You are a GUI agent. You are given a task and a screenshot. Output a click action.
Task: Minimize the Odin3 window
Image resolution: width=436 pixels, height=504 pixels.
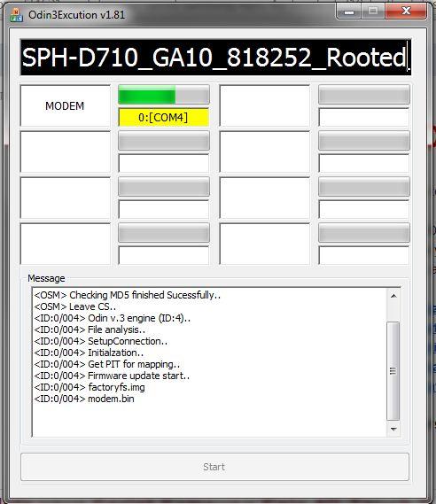coord(349,12)
